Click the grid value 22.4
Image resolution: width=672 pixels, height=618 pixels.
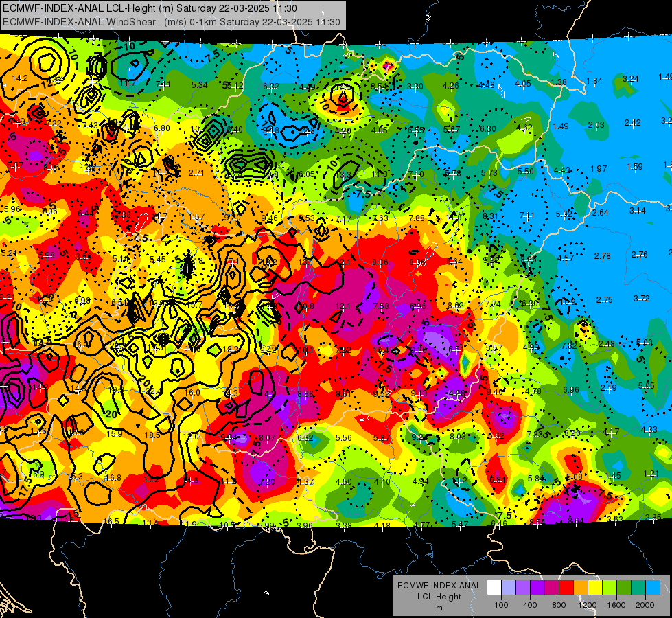(154, 391)
